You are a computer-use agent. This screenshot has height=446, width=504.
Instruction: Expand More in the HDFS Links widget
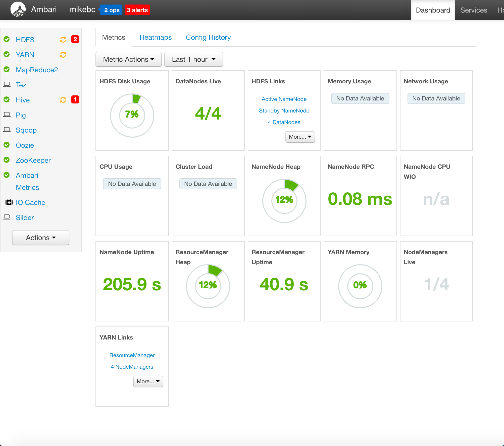tap(300, 137)
